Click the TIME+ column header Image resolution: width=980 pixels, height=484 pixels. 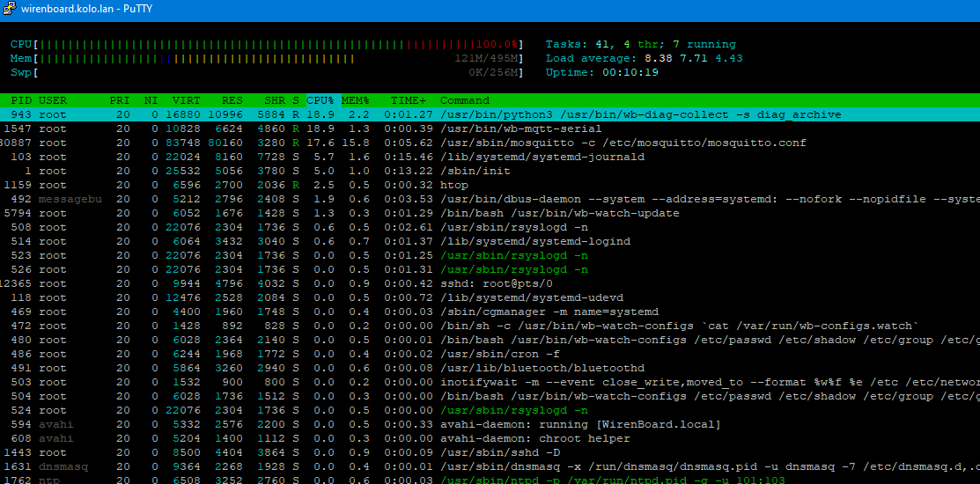tap(408, 100)
